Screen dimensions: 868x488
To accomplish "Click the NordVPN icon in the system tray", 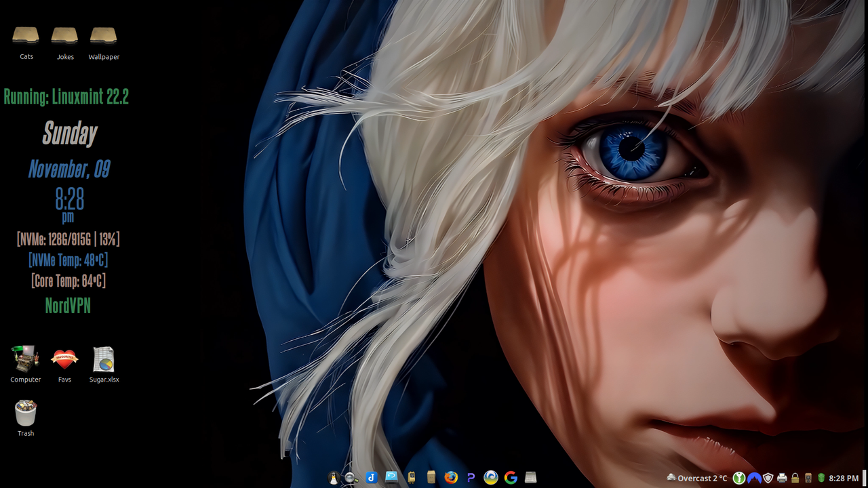I will click(754, 478).
